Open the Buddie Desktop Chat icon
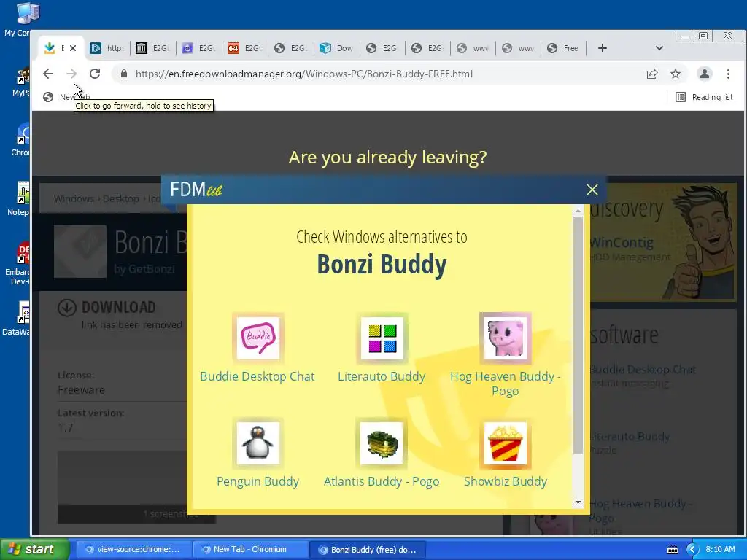 click(x=258, y=338)
